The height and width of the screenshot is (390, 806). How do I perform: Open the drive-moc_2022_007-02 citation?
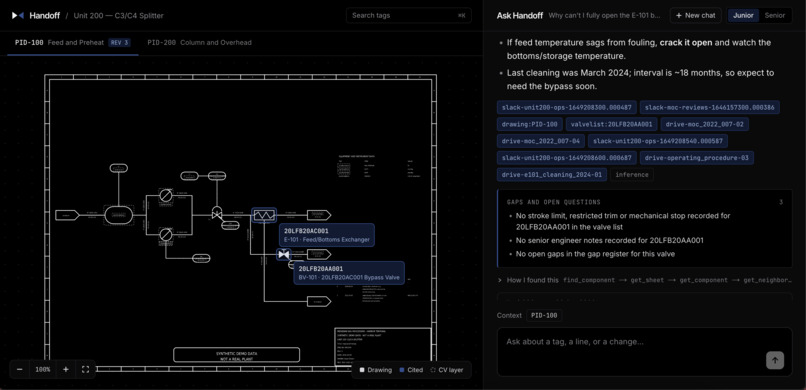[x=704, y=124]
